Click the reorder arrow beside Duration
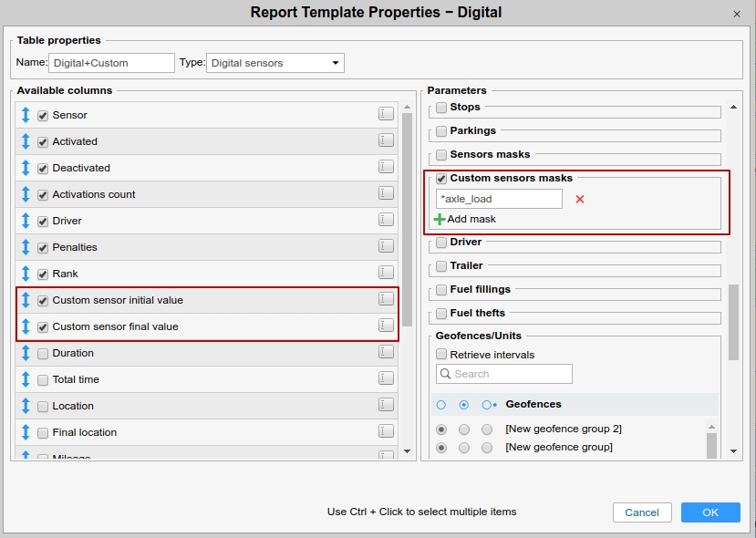Image resolution: width=756 pixels, height=538 pixels. coord(26,353)
